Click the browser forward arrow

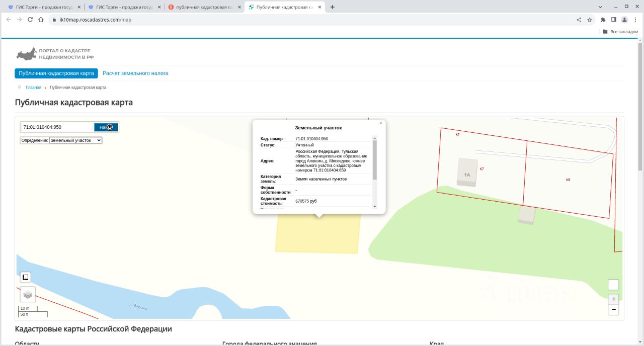point(19,20)
